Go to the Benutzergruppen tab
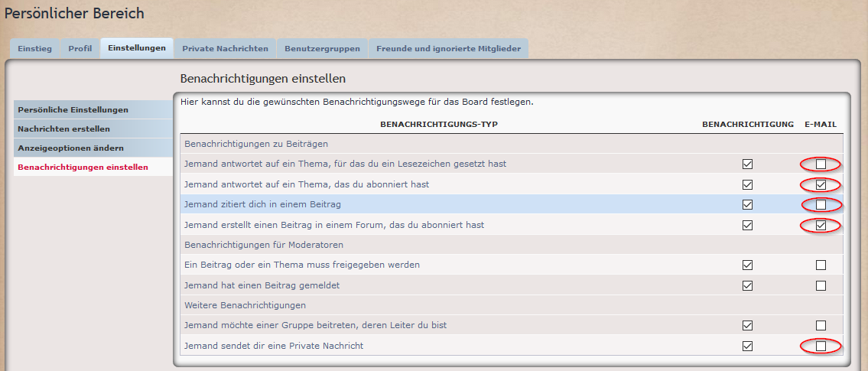Screen dimensions: 868x371 point(322,48)
